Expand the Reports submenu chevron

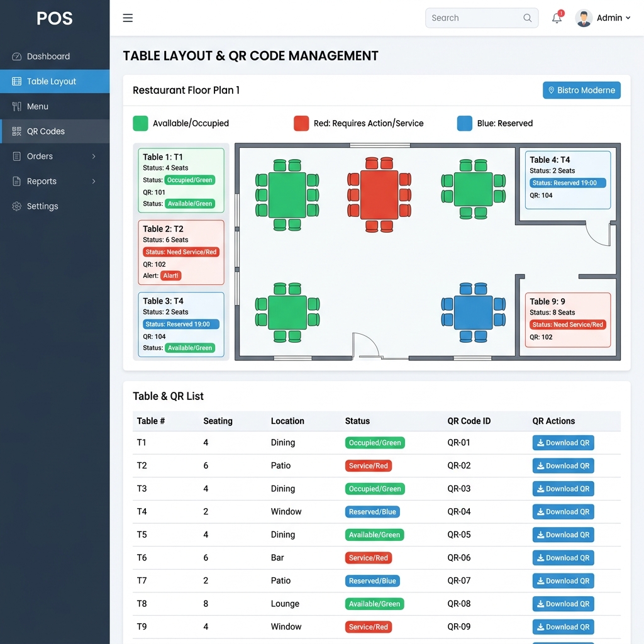(x=94, y=181)
